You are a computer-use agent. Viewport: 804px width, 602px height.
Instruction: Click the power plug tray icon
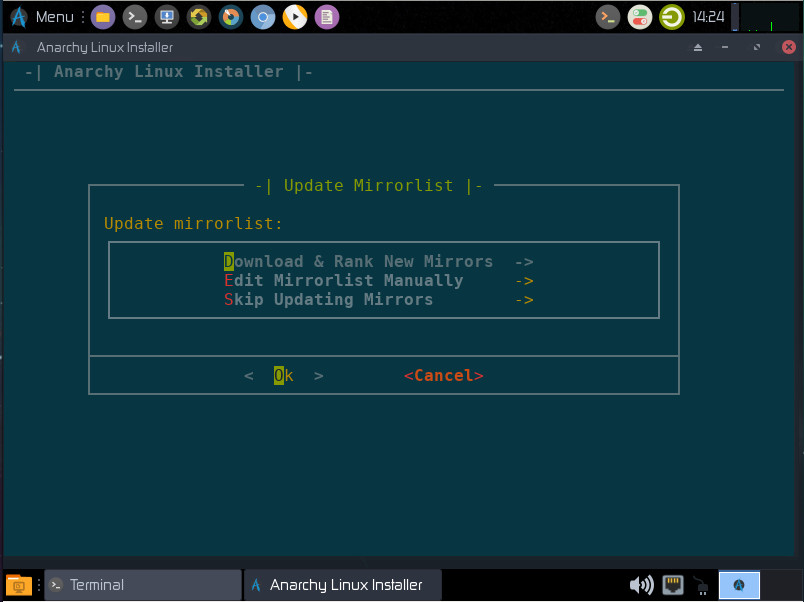[x=701, y=586]
